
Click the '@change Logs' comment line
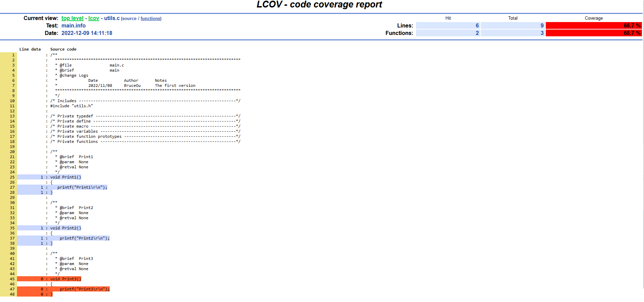coord(72,76)
